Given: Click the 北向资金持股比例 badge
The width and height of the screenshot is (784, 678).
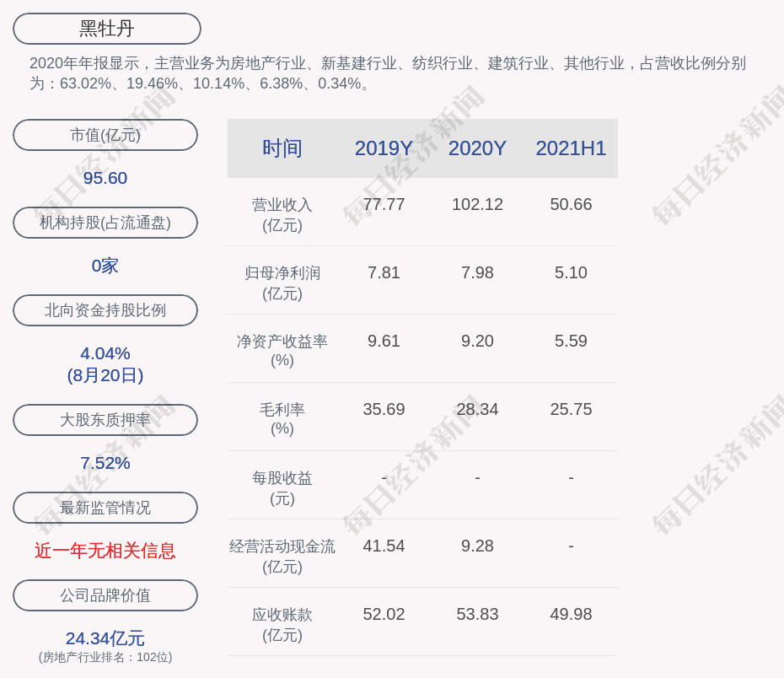Looking at the screenshot, I should (x=105, y=310).
